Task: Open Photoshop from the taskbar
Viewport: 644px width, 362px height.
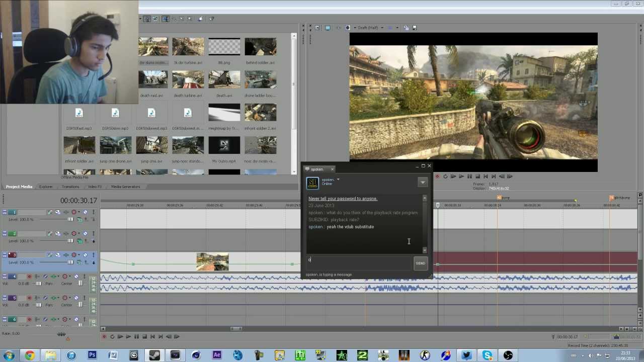Action: (x=92, y=355)
